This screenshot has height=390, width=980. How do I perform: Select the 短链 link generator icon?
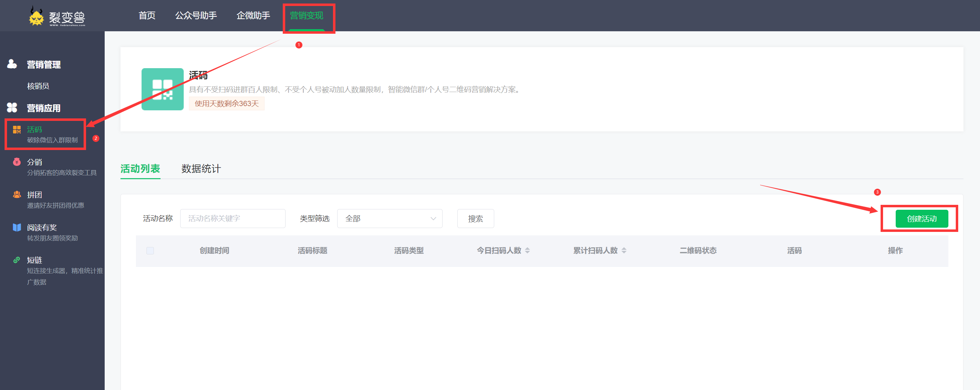pos(17,260)
